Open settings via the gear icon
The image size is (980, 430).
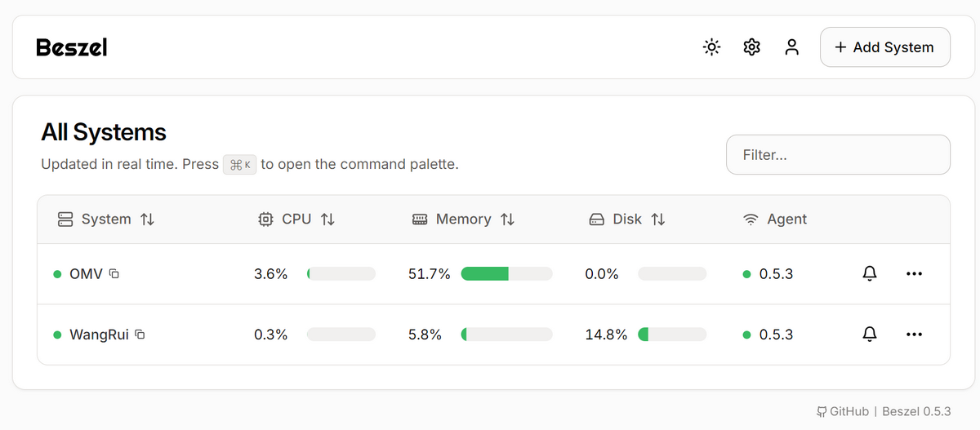[x=752, y=47]
